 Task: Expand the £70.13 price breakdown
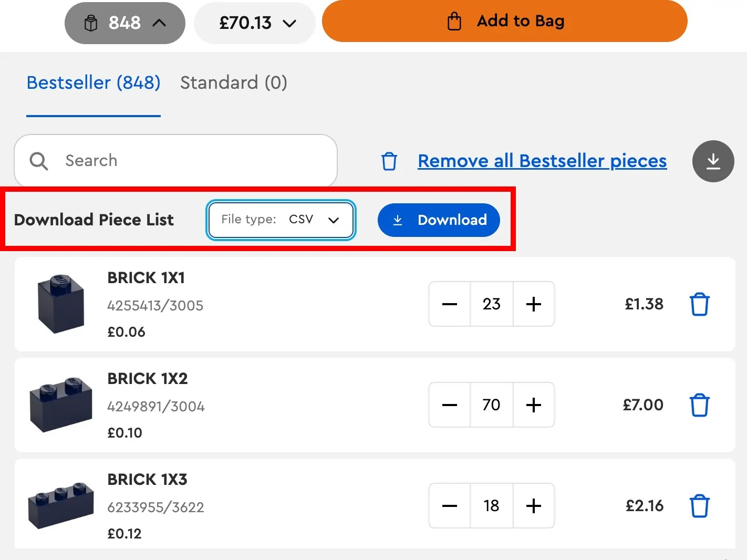(x=289, y=23)
